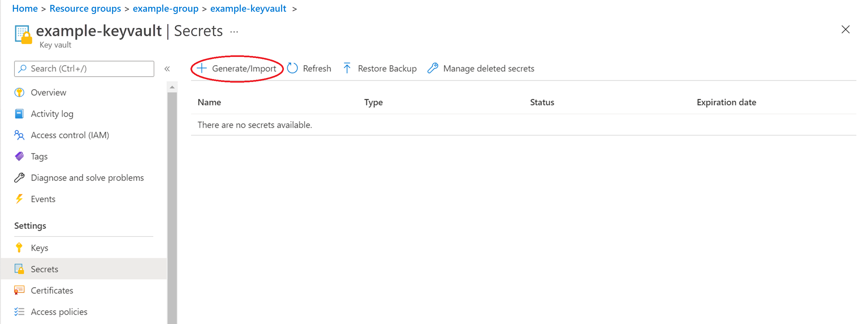Go to Home breadcrumb link
Viewport: 868px width, 324px height.
(25, 8)
